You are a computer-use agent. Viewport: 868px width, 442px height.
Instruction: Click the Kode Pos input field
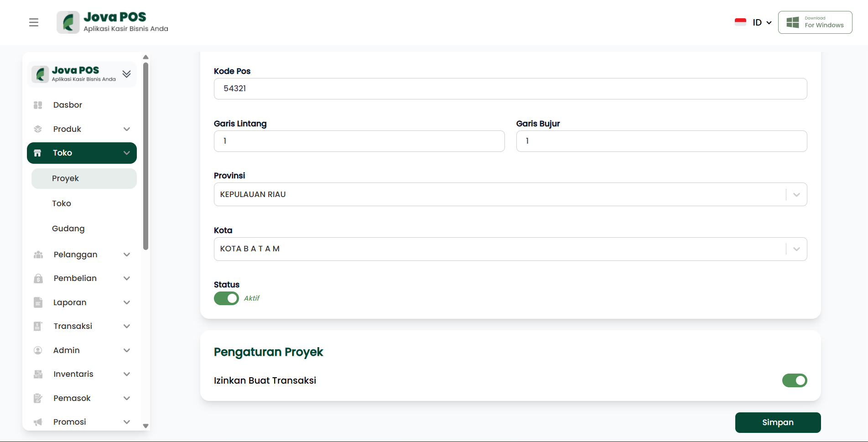point(510,88)
